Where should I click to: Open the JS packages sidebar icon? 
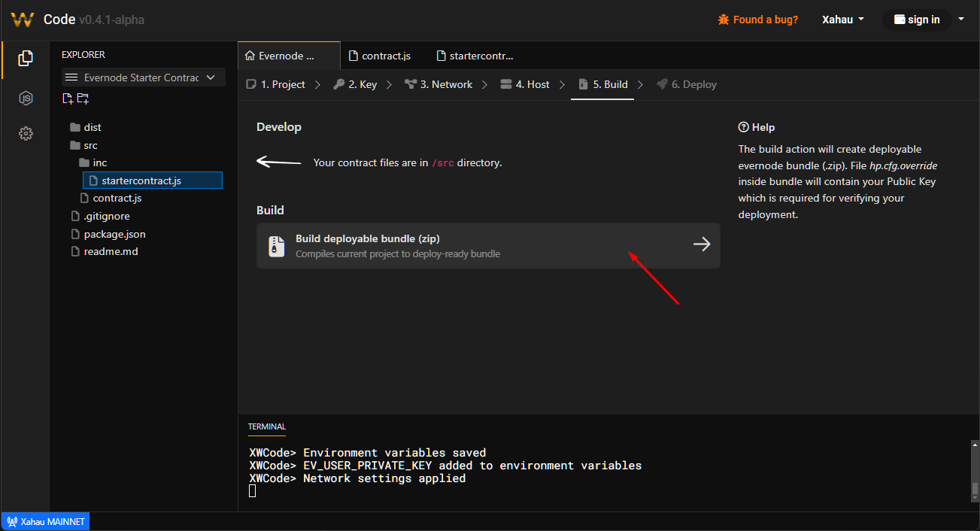coord(25,98)
